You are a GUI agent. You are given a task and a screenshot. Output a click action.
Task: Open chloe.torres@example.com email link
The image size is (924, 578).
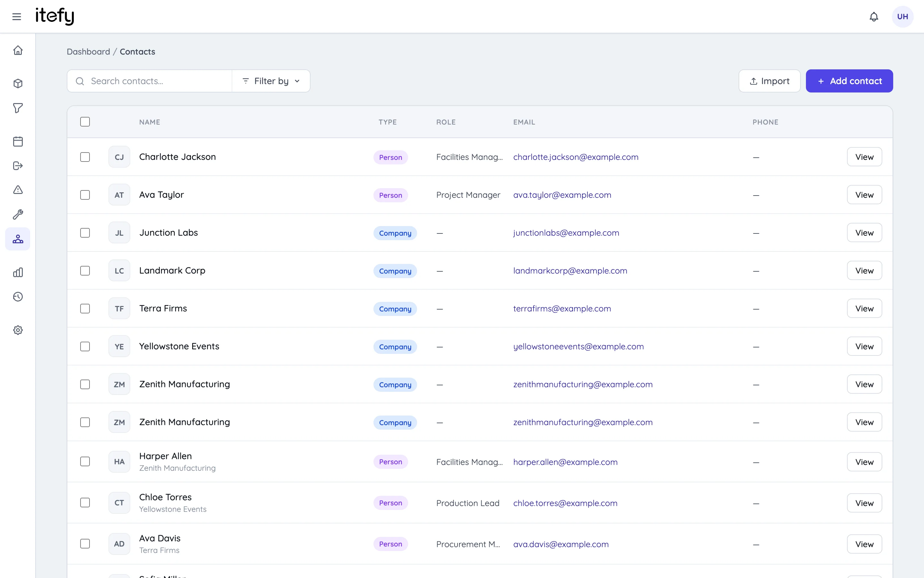pyautogui.click(x=565, y=503)
